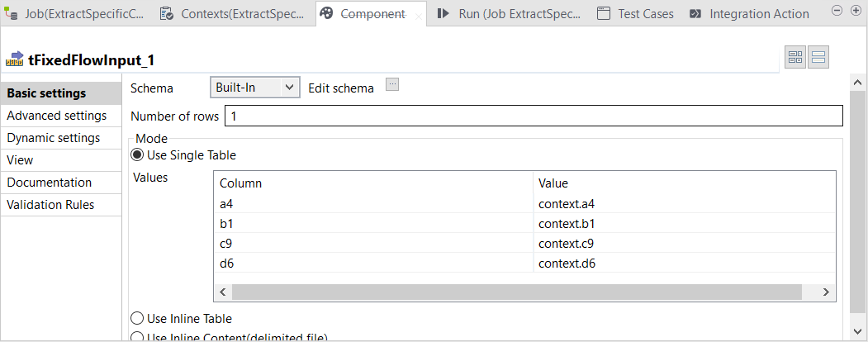Select the Use Single Table option
The width and height of the screenshot is (868, 342).
[137, 154]
